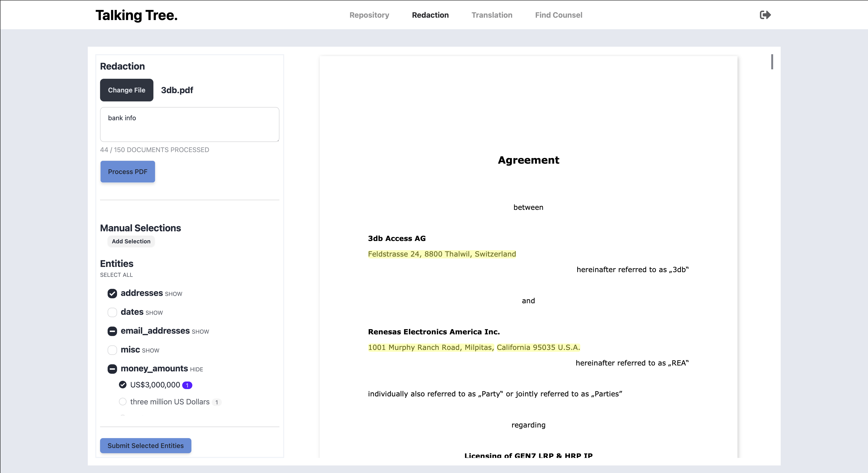Click the bank info text field

click(189, 124)
